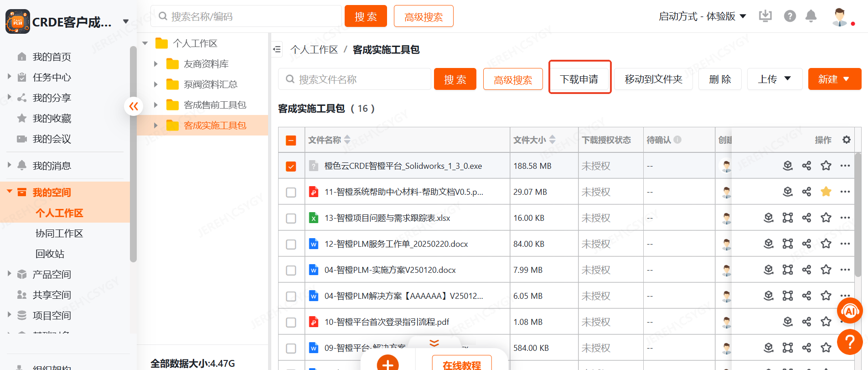Favorite the 10-智橙平台首次登录指引流程.pdf star
The image size is (868, 370).
826,322
